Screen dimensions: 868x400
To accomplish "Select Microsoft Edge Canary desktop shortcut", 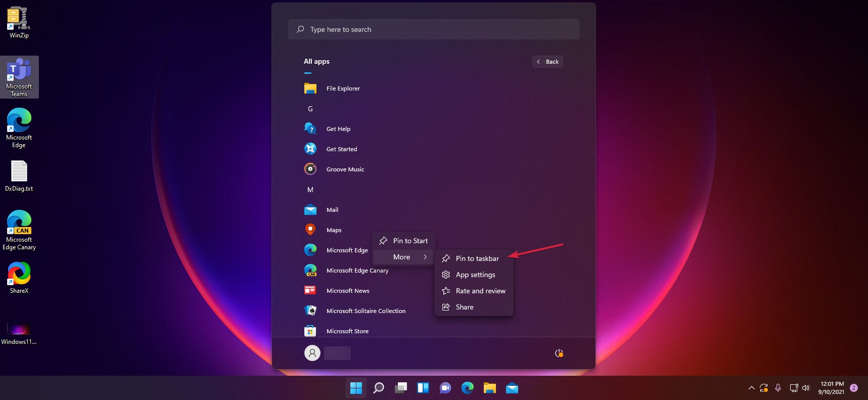I will click(x=19, y=230).
